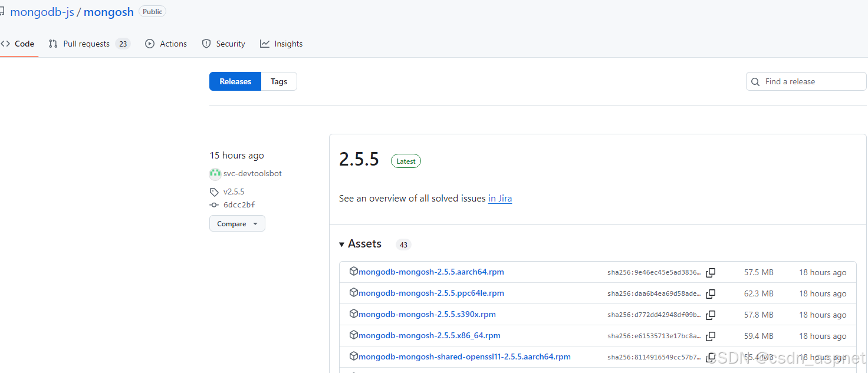
Task: Open the 2.5.5 release title
Action: click(359, 159)
